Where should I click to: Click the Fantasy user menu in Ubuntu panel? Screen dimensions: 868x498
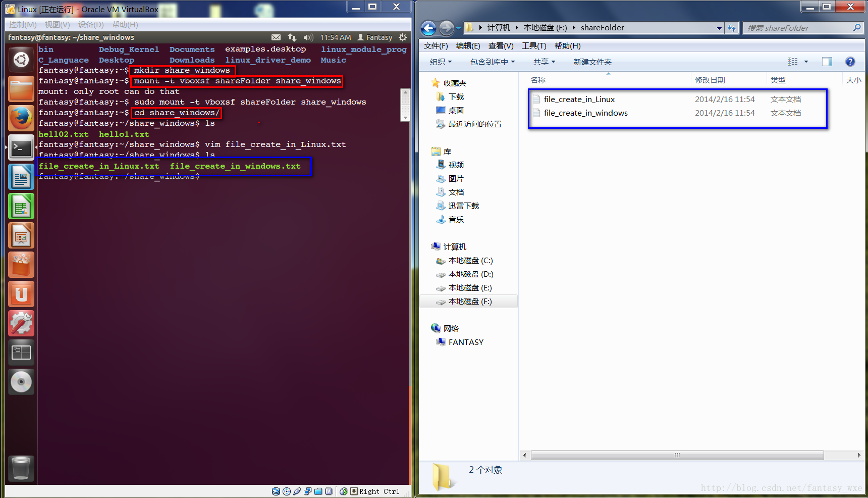tap(375, 37)
